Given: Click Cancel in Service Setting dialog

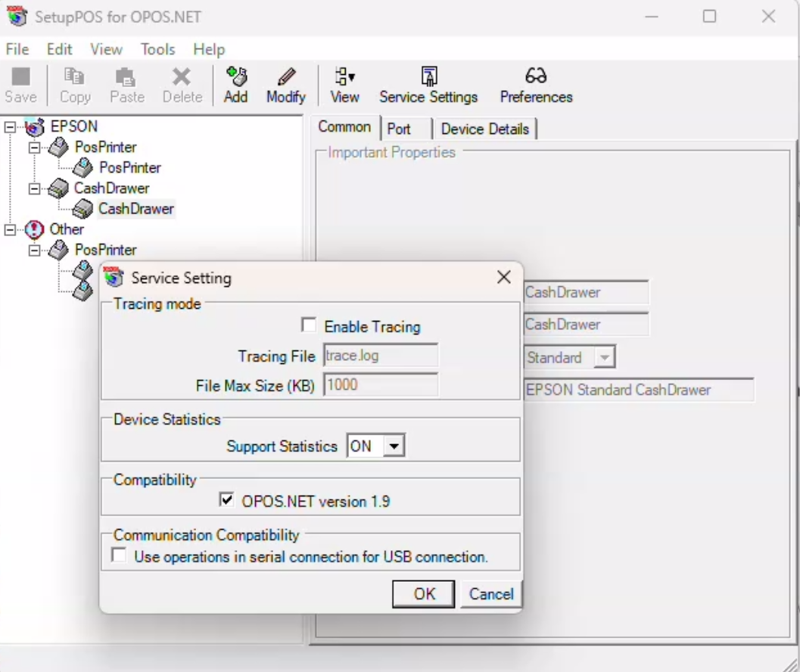Looking at the screenshot, I should click(490, 594).
